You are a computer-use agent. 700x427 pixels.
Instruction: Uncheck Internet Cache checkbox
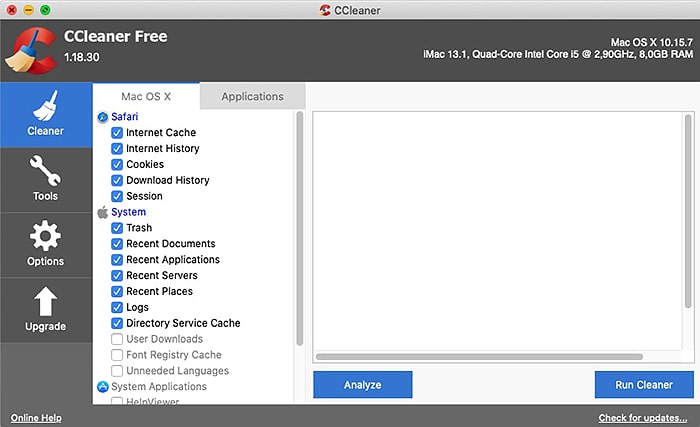pyautogui.click(x=117, y=133)
